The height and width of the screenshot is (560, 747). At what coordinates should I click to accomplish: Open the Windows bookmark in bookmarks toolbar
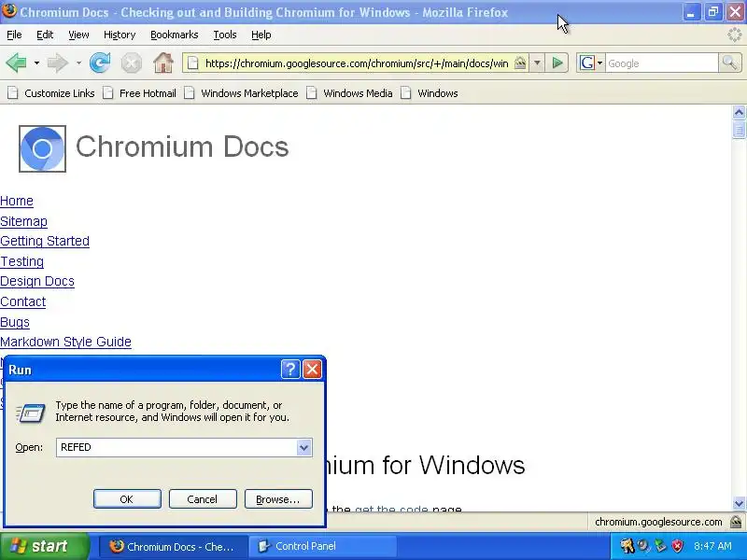[430, 93]
